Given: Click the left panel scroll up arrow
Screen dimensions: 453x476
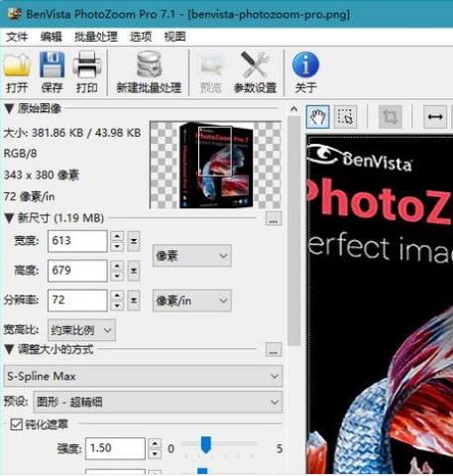Looking at the screenshot, I should pyautogui.click(x=293, y=109).
